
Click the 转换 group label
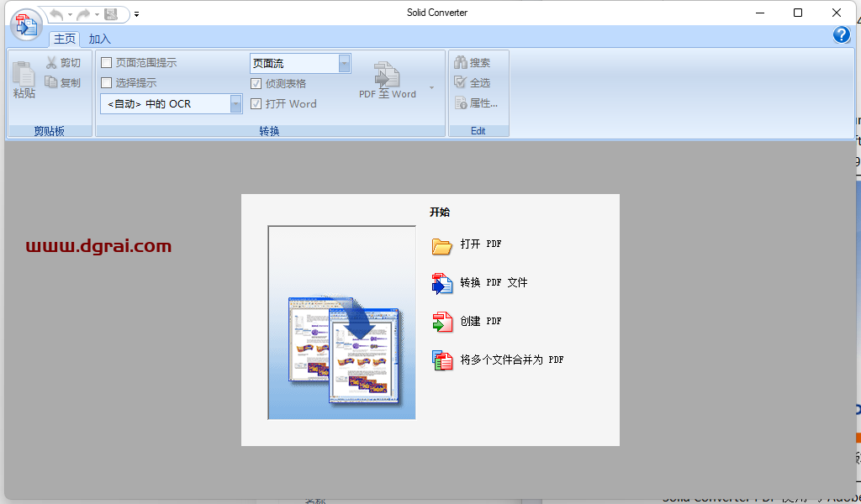tap(270, 131)
